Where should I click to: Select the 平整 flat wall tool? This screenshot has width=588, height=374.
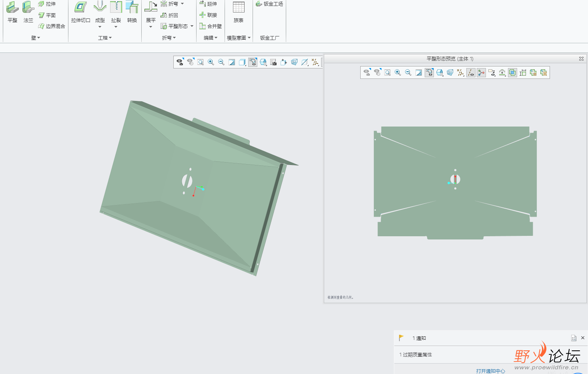(12, 12)
